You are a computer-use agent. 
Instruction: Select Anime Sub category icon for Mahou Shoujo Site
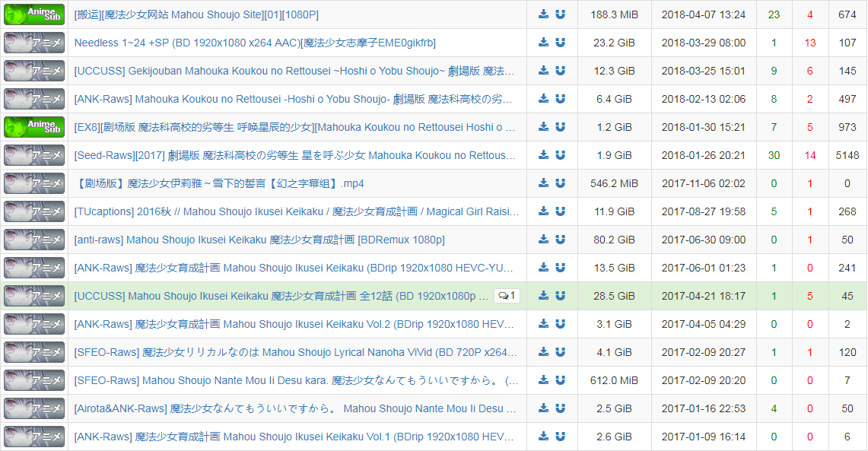pyautogui.click(x=34, y=14)
